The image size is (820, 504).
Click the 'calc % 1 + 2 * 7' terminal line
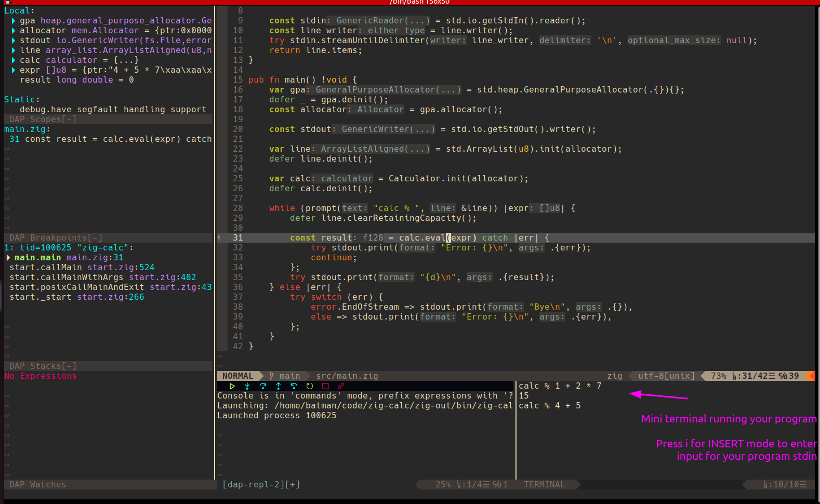[560, 386]
